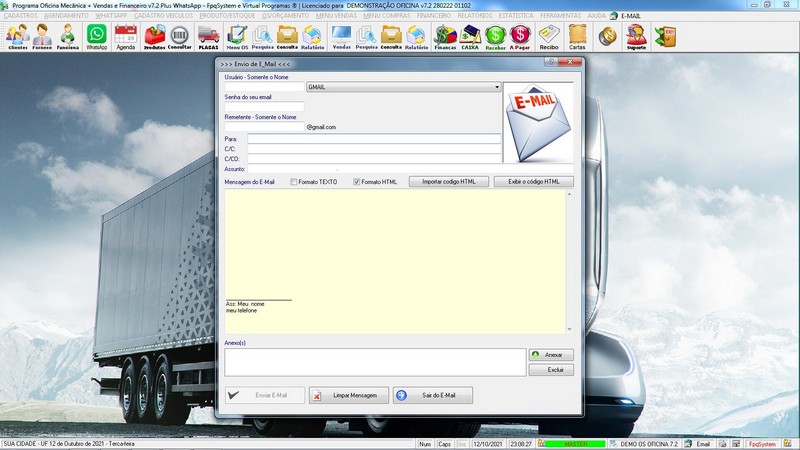
Task: Click DEMO OS OFICINA 7.2 status text
Action: click(x=649, y=444)
